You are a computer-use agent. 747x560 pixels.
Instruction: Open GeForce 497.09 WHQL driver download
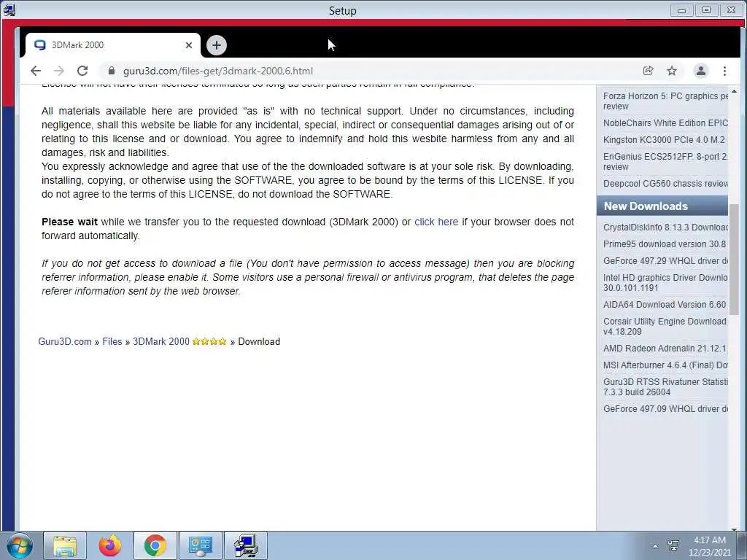665,408
